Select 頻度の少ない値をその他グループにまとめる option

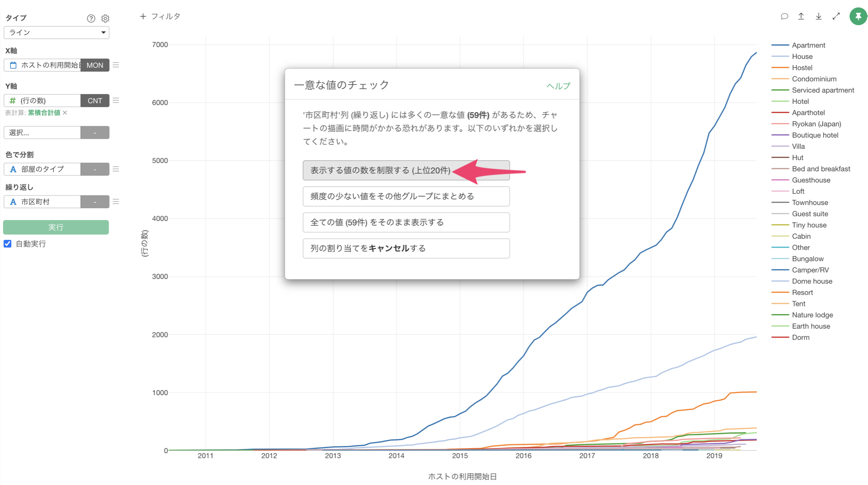(406, 196)
